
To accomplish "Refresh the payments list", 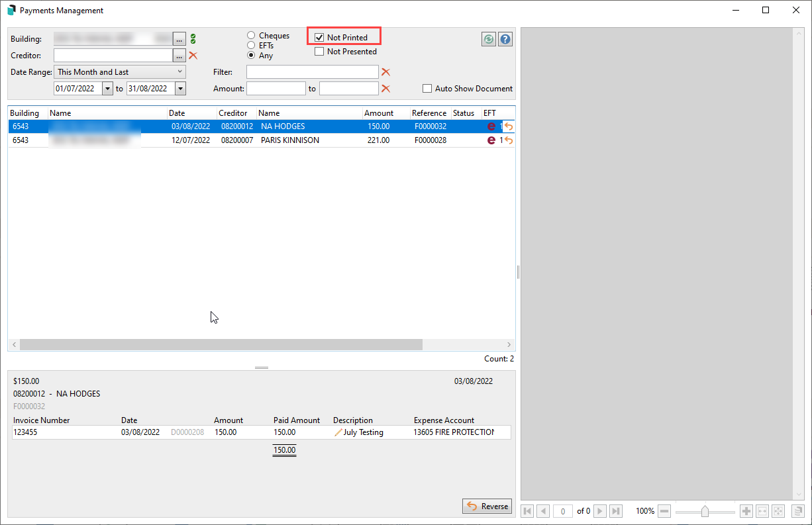I will point(488,39).
